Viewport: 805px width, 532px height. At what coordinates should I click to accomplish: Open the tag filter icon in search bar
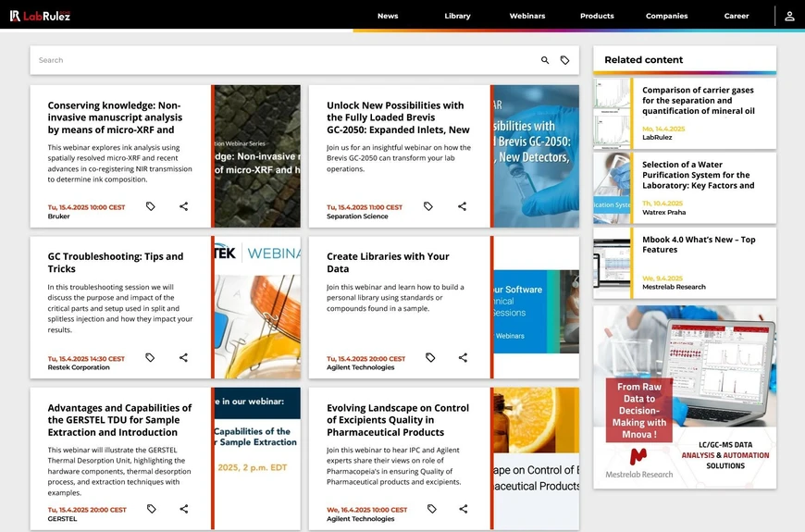[564, 60]
